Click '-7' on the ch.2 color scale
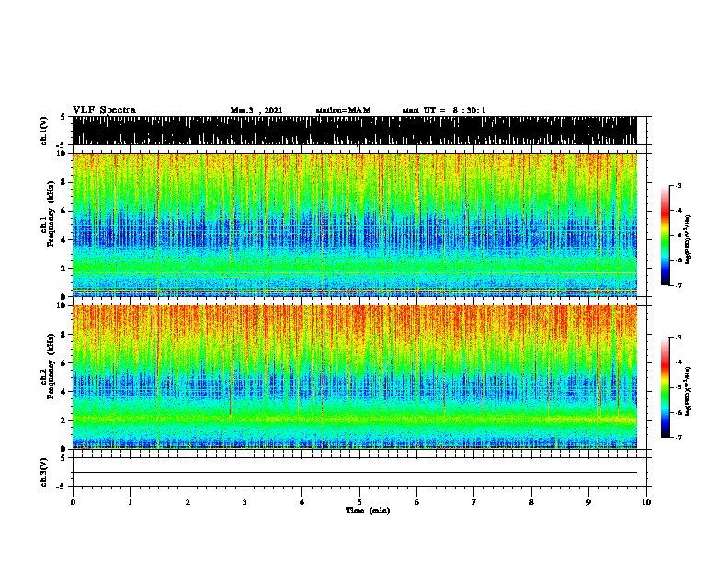Image resolution: width=728 pixels, height=563 pixels. pos(678,437)
